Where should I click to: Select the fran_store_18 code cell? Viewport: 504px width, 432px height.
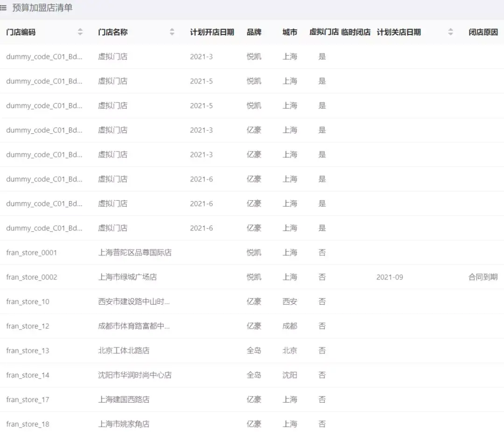(x=28, y=424)
